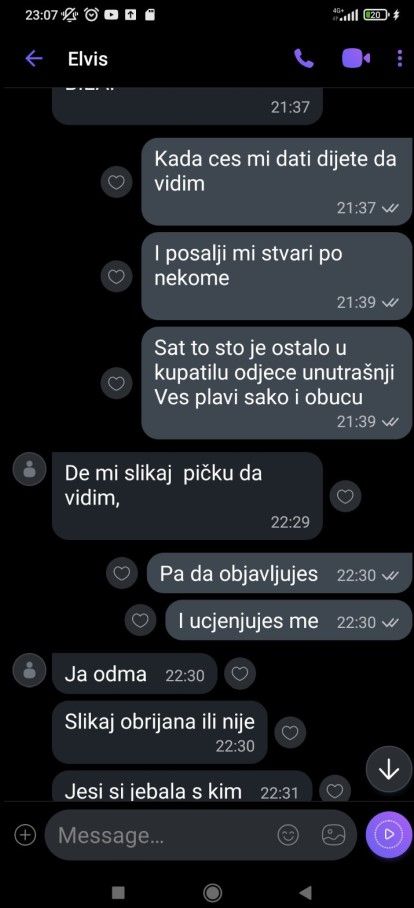Open the three-dot options menu
This screenshot has height=908, width=414.
point(400,58)
